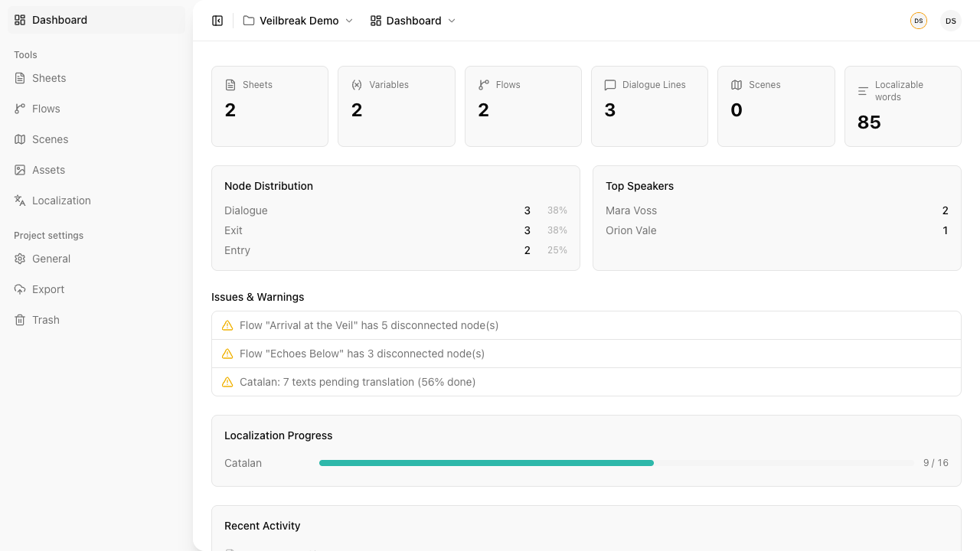Open the Dashboard view dropdown in header

coord(413,21)
